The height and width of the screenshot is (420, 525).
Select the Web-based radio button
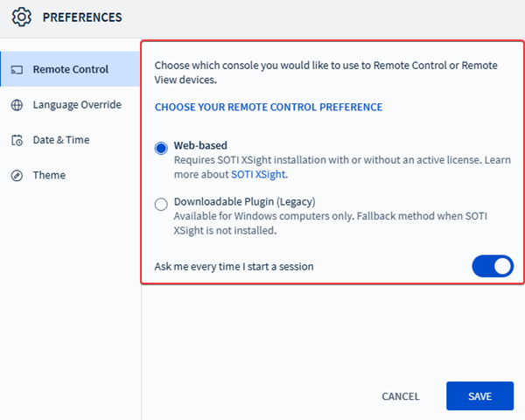coord(161,148)
